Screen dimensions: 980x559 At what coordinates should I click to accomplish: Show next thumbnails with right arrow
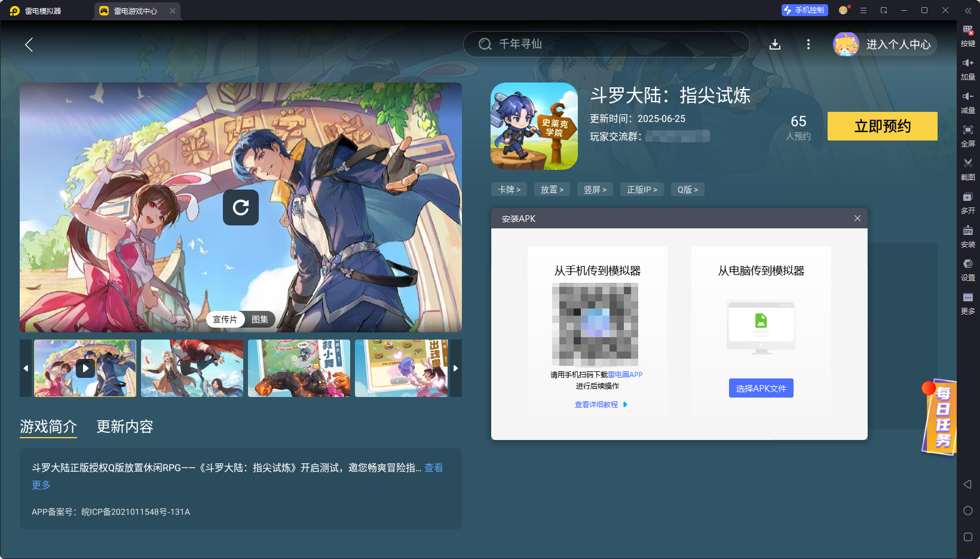tap(456, 368)
